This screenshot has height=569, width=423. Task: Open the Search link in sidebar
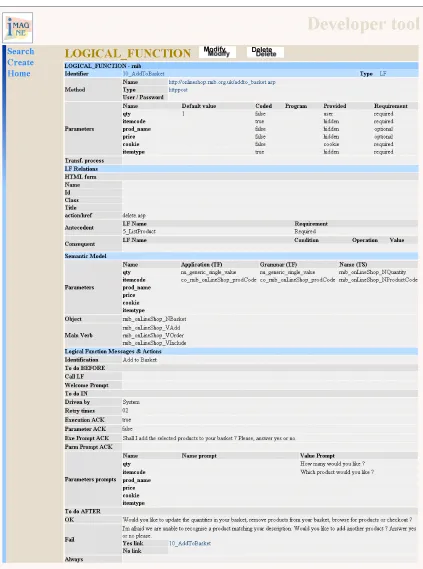tap(21, 52)
